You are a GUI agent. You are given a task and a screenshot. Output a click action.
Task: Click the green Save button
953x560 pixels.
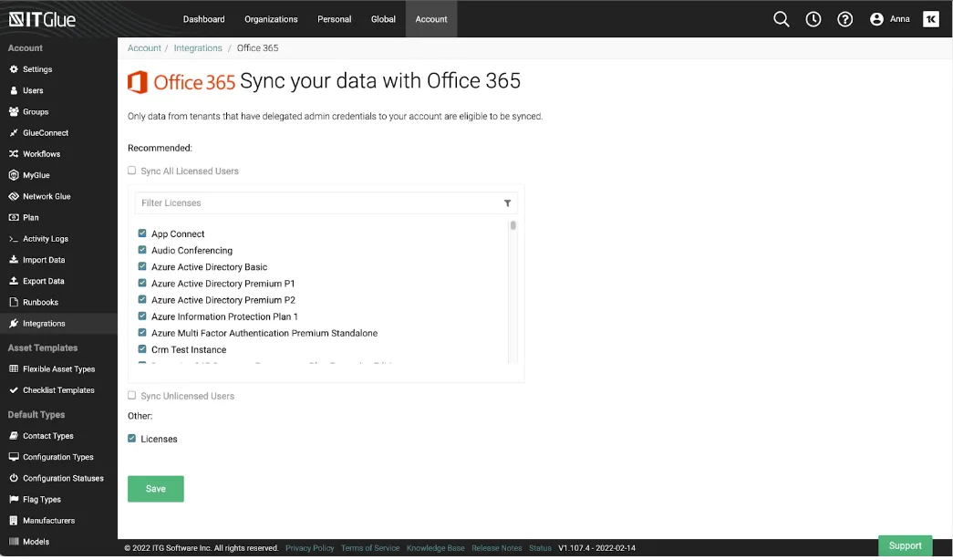(156, 489)
